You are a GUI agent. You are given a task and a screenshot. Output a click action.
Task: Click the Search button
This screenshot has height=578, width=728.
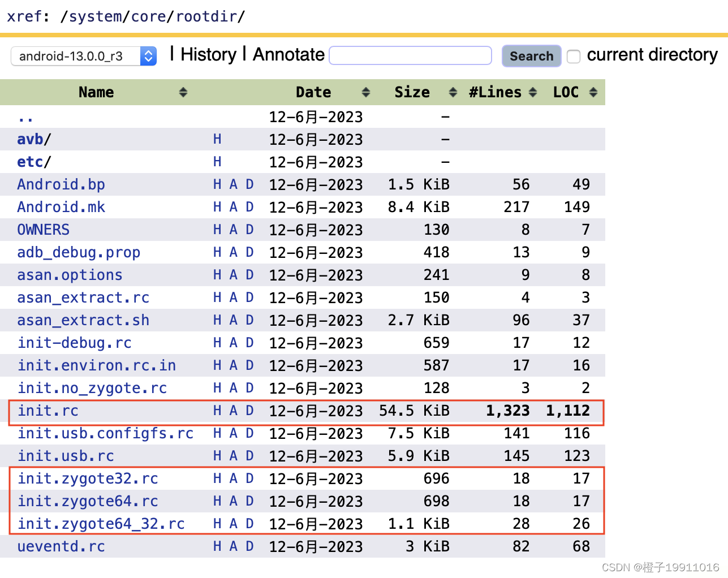531,56
